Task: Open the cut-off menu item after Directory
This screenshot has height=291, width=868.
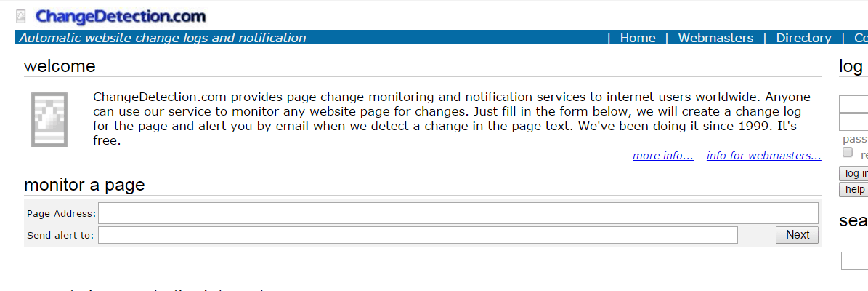Action: coord(861,39)
